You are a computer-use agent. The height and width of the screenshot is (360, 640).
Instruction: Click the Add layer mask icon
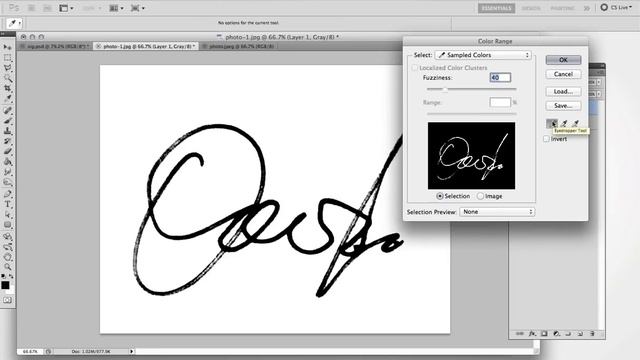pyautogui.click(x=544, y=334)
